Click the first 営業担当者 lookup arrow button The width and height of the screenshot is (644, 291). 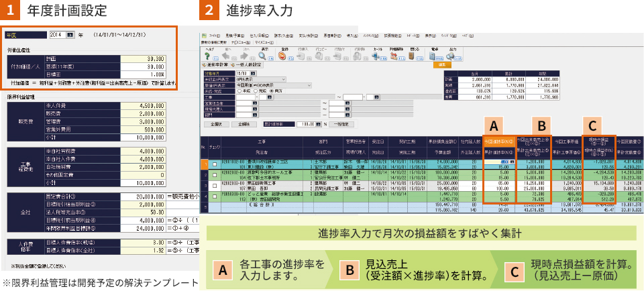pos(255,103)
